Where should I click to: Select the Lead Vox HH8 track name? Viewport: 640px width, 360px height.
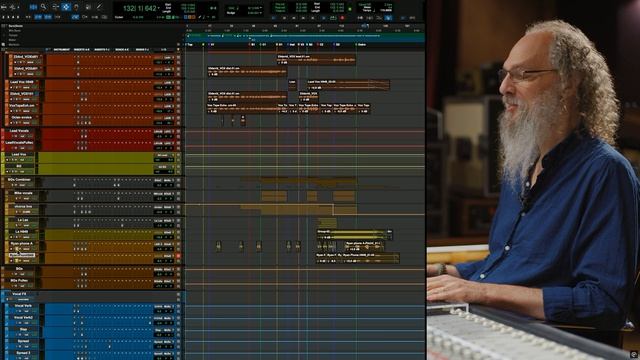22,82
